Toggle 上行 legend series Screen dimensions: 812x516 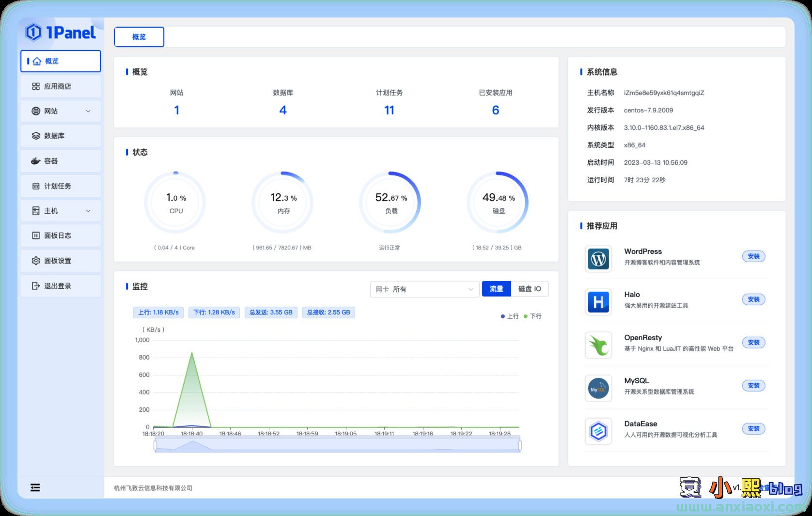pyautogui.click(x=510, y=316)
